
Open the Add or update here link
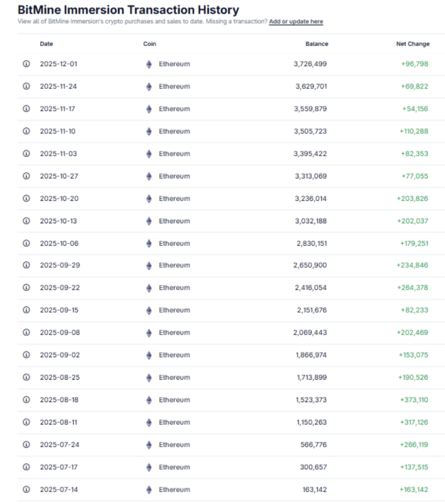tap(295, 22)
